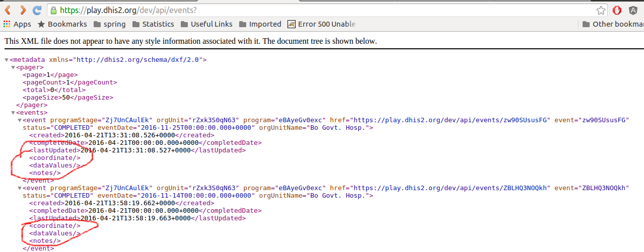Bookmark this page with the star icon
This screenshot has height=252, width=644.
coord(601,10)
